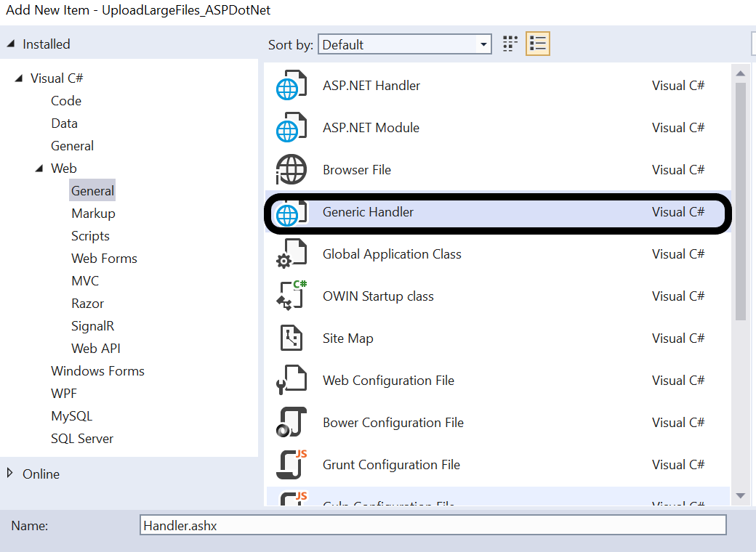Select the Razor category
This screenshot has width=756, height=552.
tap(87, 304)
